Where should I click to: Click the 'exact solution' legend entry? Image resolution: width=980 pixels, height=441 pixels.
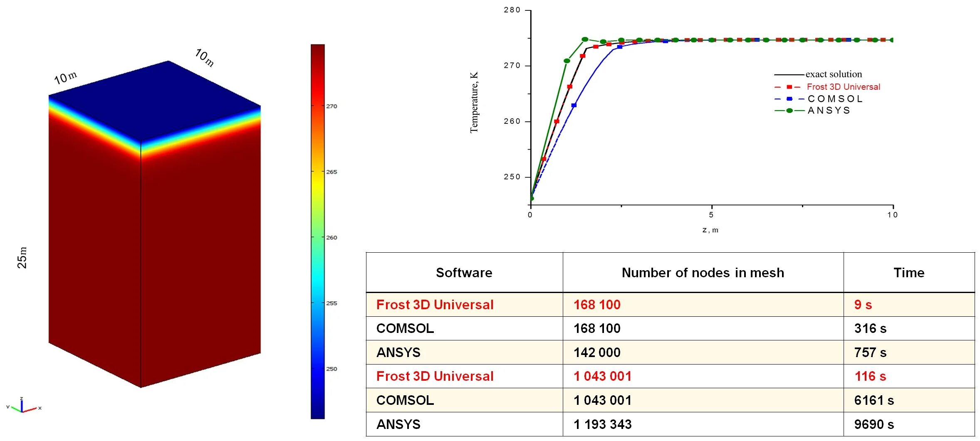(x=818, y=74)
